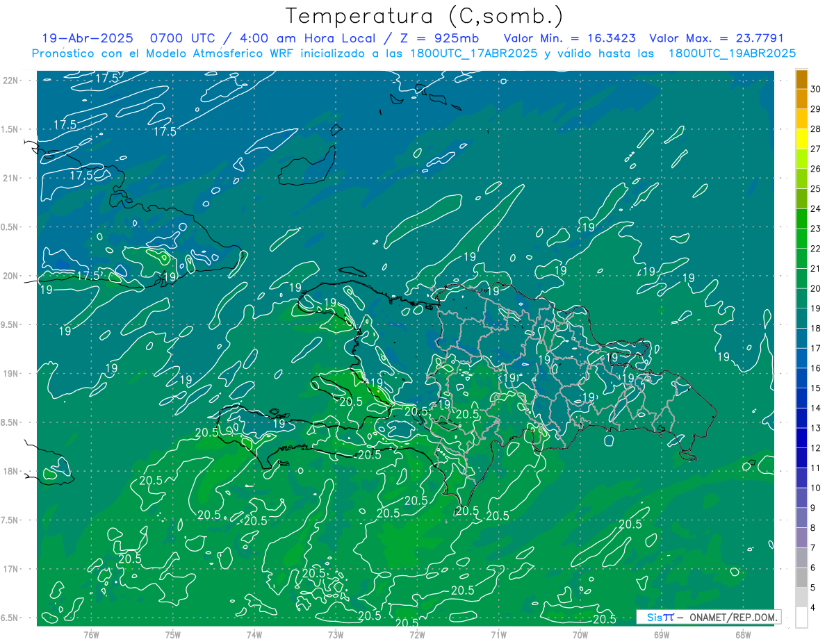834x644 pixels.
Task: Pick the yellow swatch between 27 and 28
Action: click(801, 140)
